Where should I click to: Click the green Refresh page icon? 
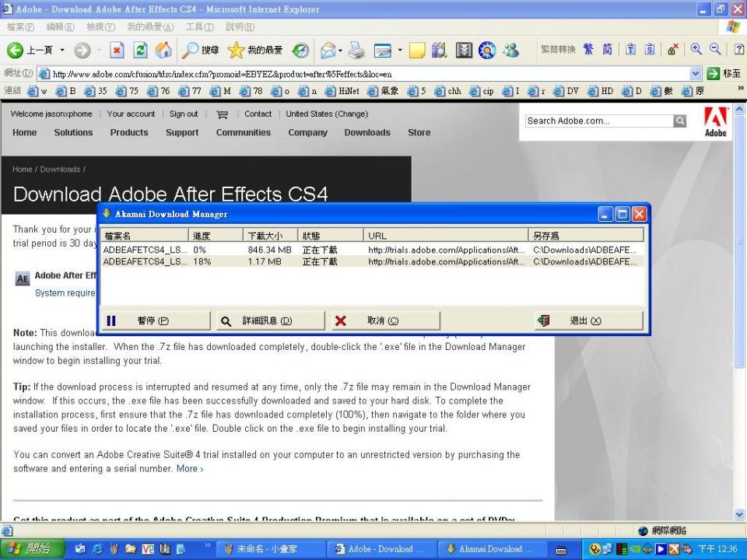tap(140, 51)
